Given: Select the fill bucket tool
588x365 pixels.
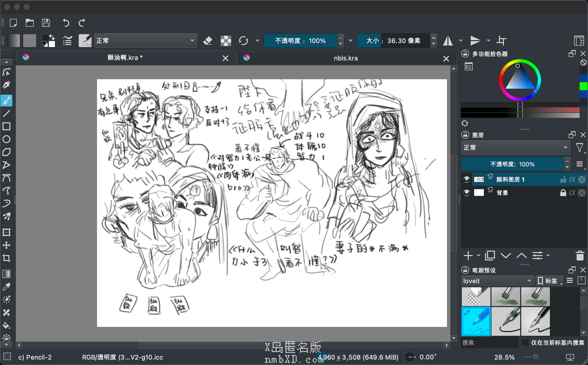Looking at the screenshot, I should point(6,325).
